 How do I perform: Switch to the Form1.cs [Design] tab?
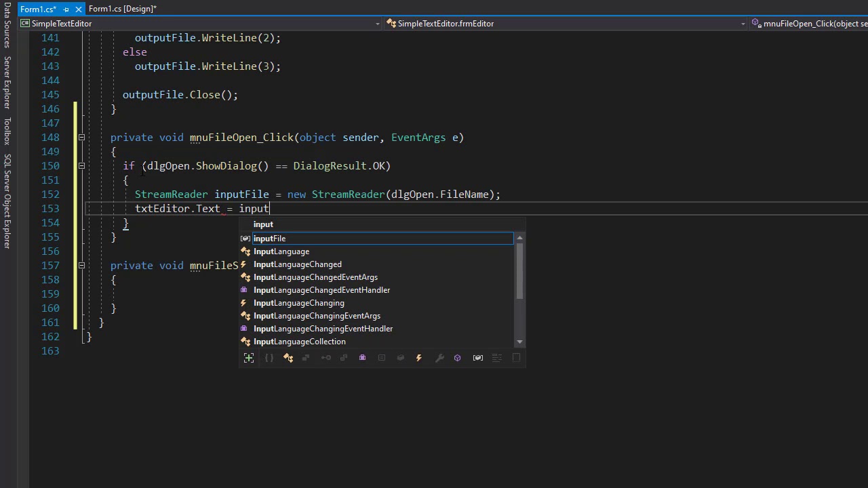123,9
